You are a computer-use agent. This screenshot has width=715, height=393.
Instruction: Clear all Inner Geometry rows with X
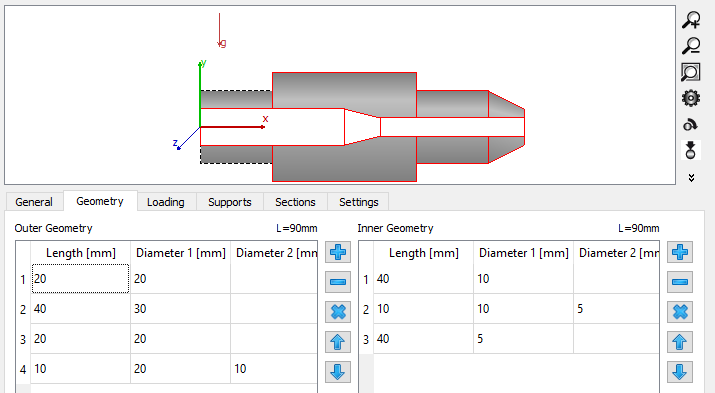[680, 312]
